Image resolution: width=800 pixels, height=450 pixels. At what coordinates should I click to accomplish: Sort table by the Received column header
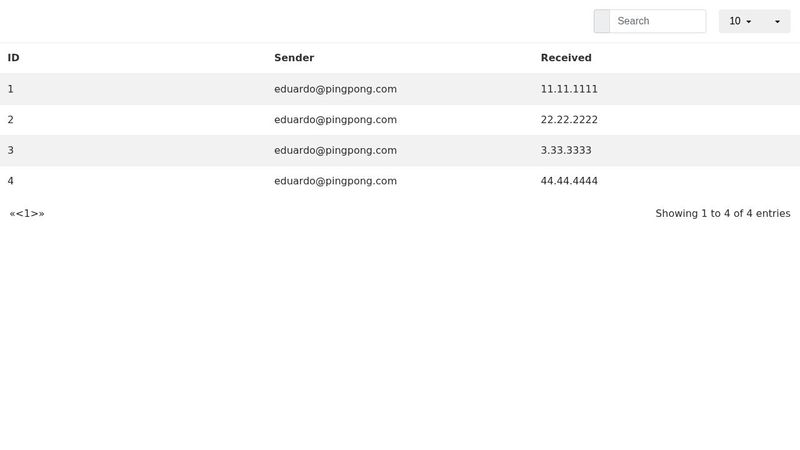click(566, 58)
